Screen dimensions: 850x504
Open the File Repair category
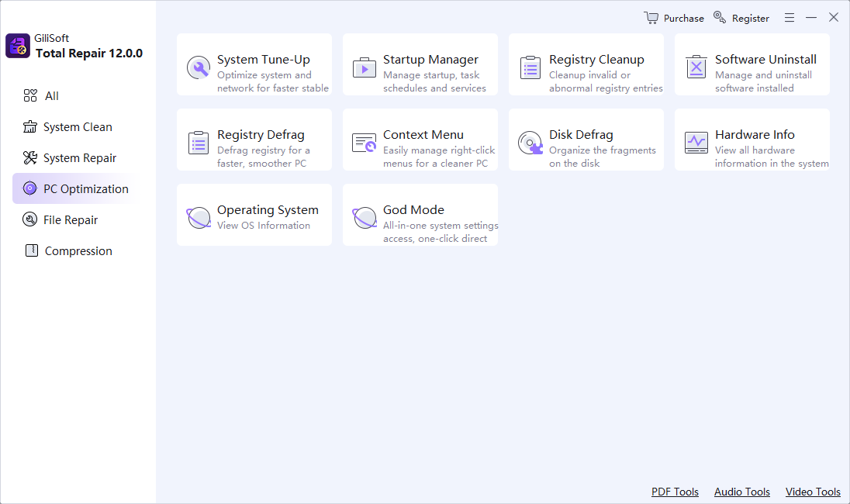(77, 219)
